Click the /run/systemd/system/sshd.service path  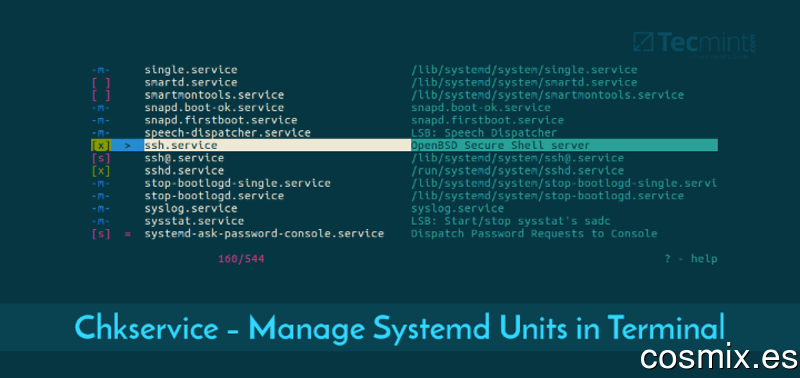pyautogui.click(x=517, y=171)
